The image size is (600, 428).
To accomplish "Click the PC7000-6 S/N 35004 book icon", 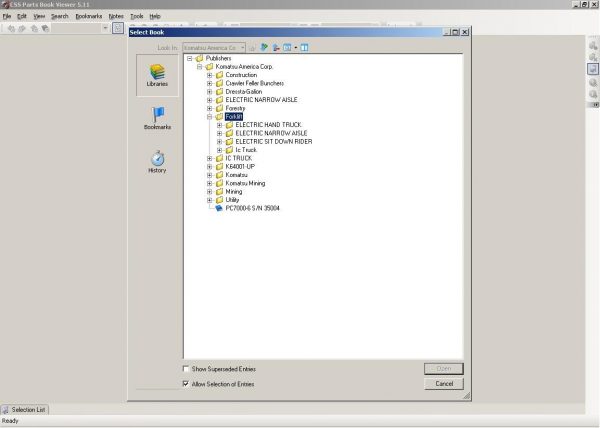I will click(219, 208).
